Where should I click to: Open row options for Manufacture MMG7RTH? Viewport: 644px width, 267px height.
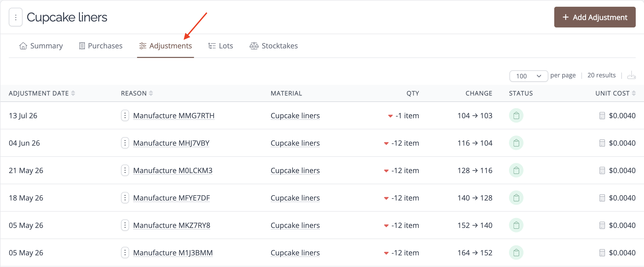point(125,115)
